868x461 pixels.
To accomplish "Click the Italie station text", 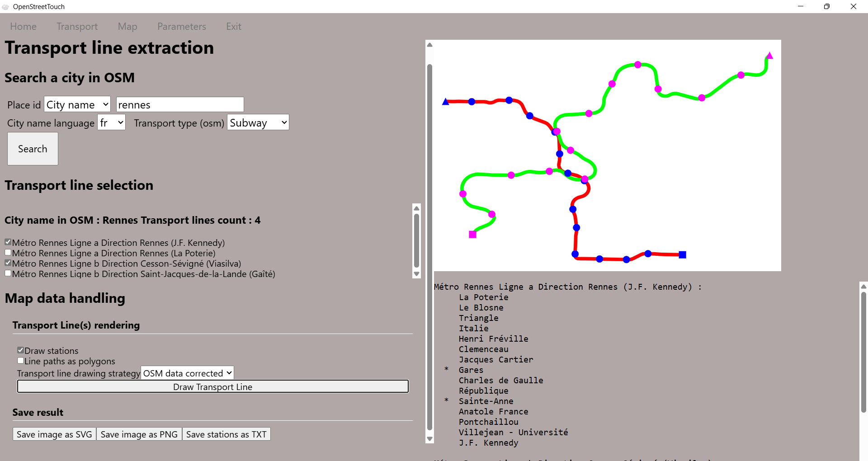I will coord(474,329).
